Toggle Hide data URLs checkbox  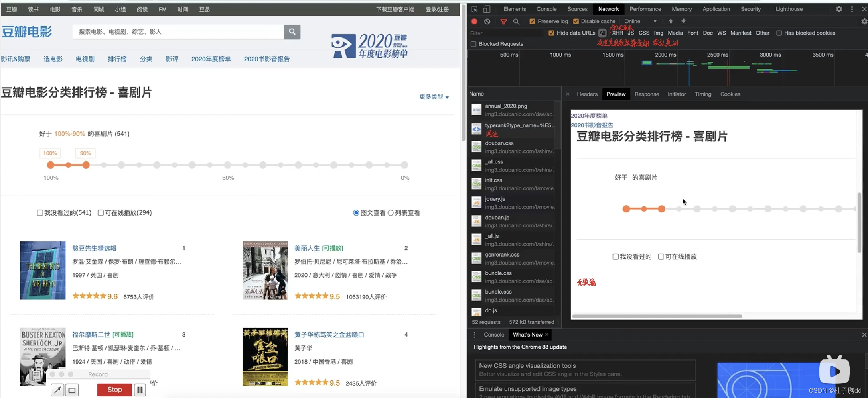pos(551,33)
